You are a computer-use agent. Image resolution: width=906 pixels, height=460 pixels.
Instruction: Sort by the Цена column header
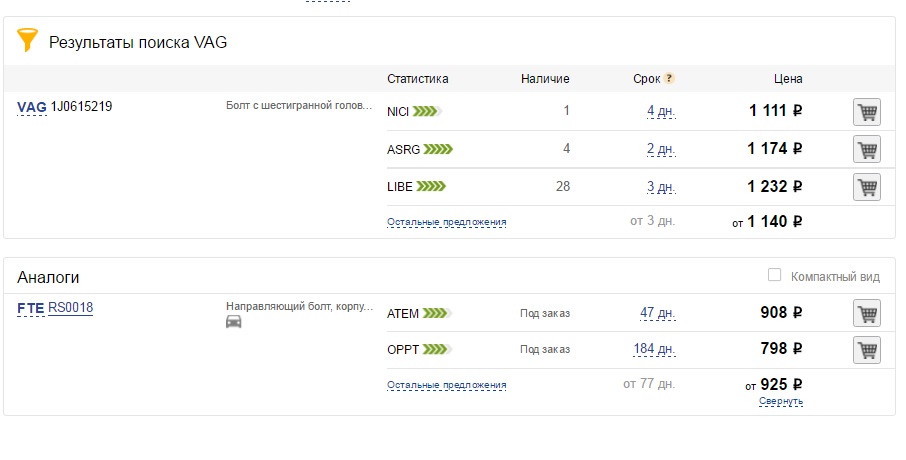(788, 79)
